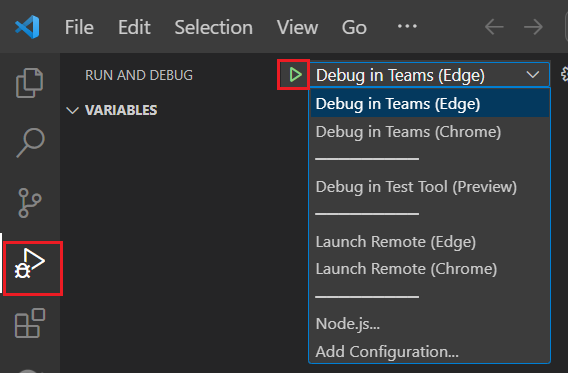The width and height of the screenshot is (568, 373).
Task: Choose Launch Remote (Edge) configuration
Action: click(x=430, y=242)
